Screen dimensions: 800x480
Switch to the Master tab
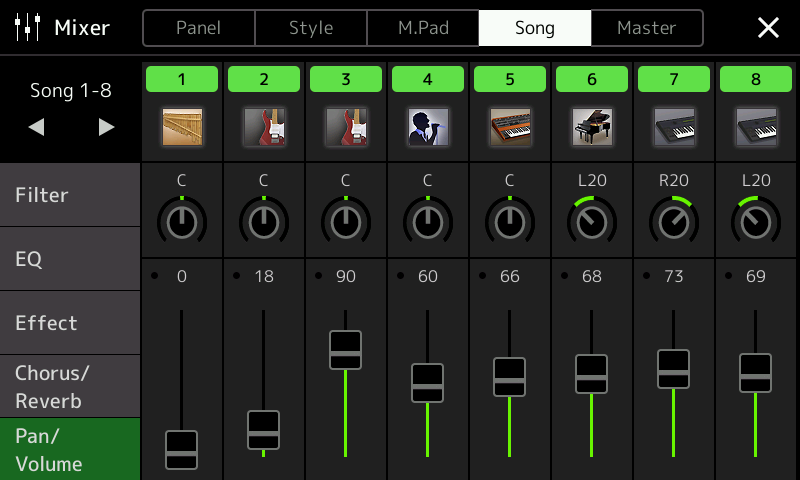pos(647,28)
